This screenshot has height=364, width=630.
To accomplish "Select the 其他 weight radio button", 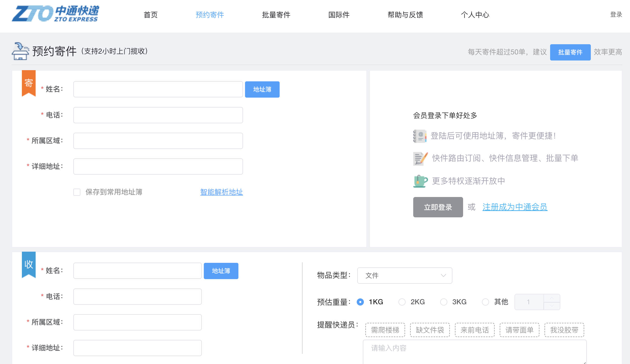I will 485,302.
